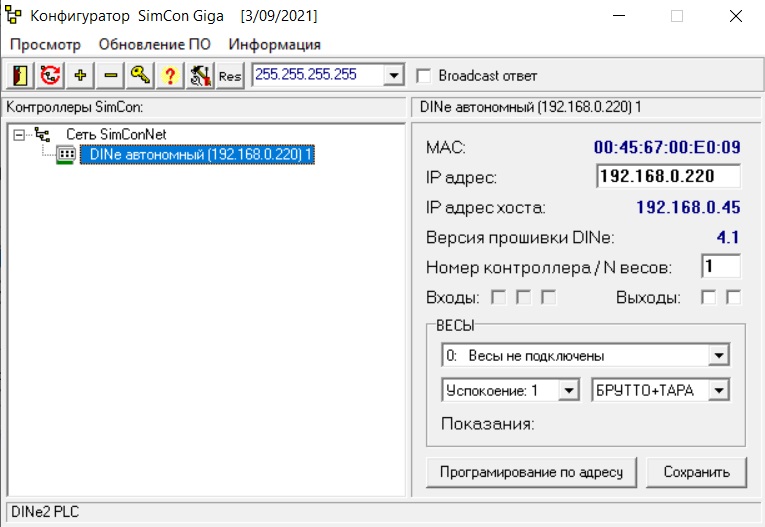Open the Информация menu
Viewport: 765px width, 527px height.
click(x=275, y=44)
